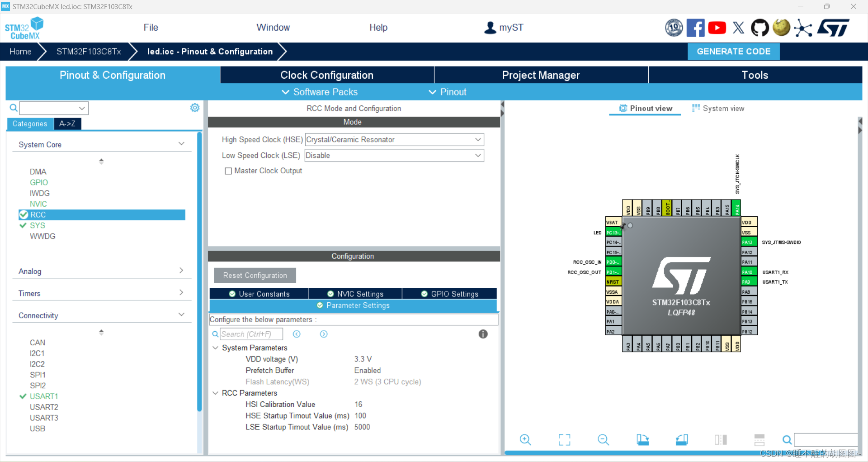This screenshot has width=868, height=462.
Task: Select the SYS item in System Core
Action: pyautogui.click(x=38, y=225)
